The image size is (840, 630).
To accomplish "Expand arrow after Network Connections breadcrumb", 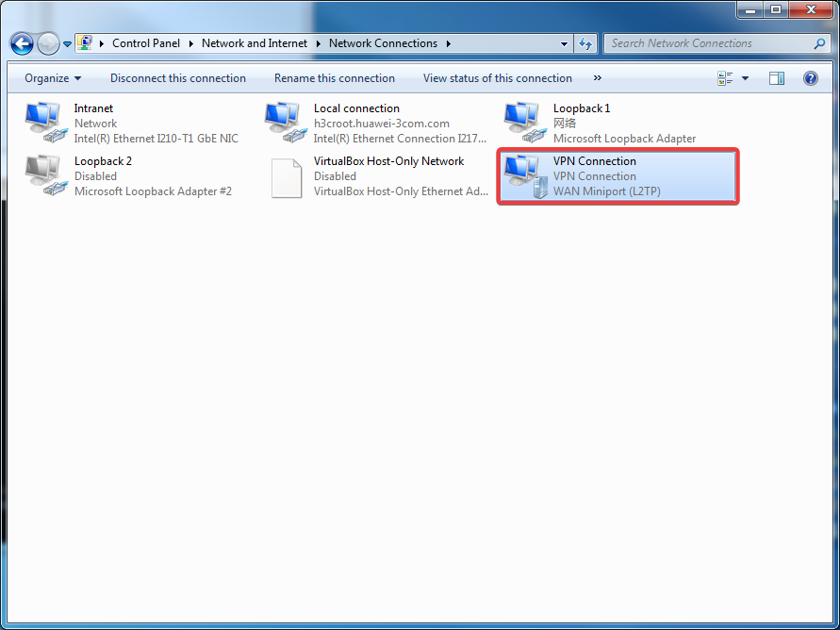I will (449, 44).
